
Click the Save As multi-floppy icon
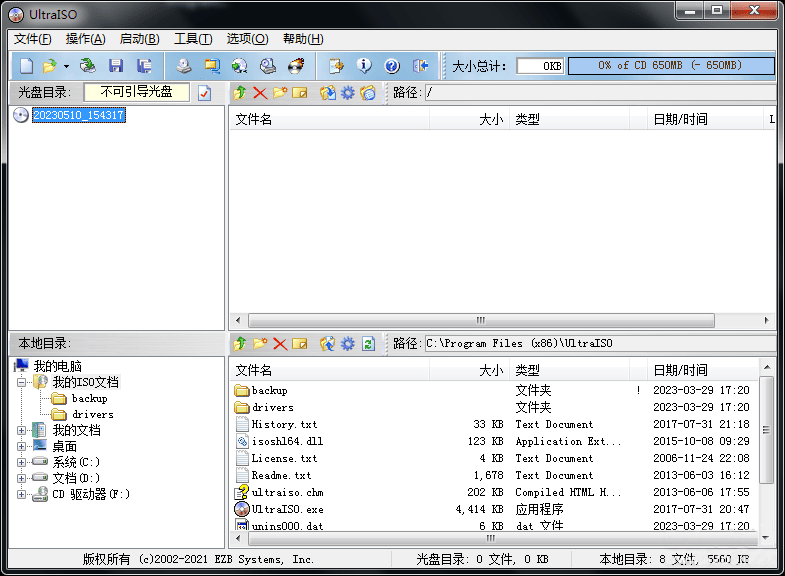[x=144, y=66]
